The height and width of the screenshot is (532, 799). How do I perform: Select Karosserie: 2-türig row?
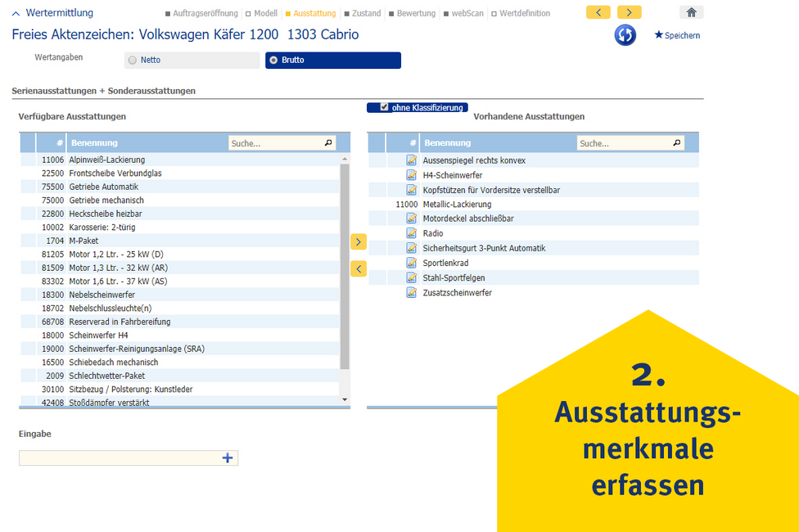tap(180, 228)
